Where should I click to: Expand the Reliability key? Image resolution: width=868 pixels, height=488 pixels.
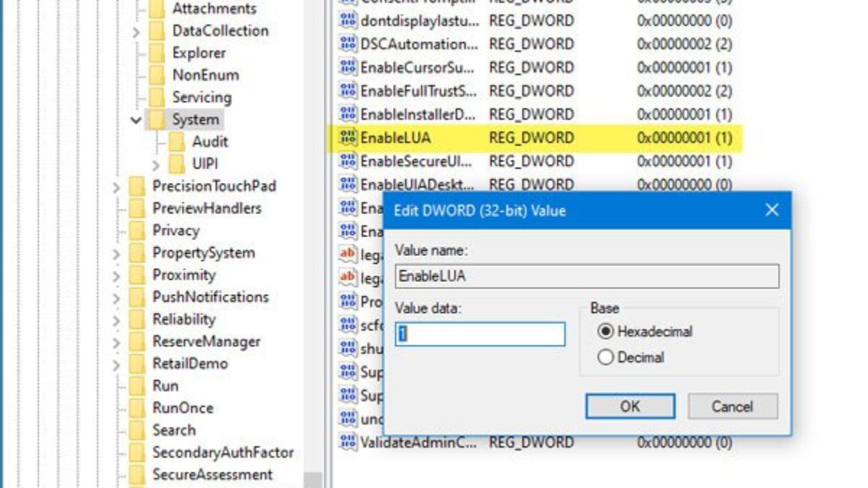pyautogui.click(x=116, y=320)
